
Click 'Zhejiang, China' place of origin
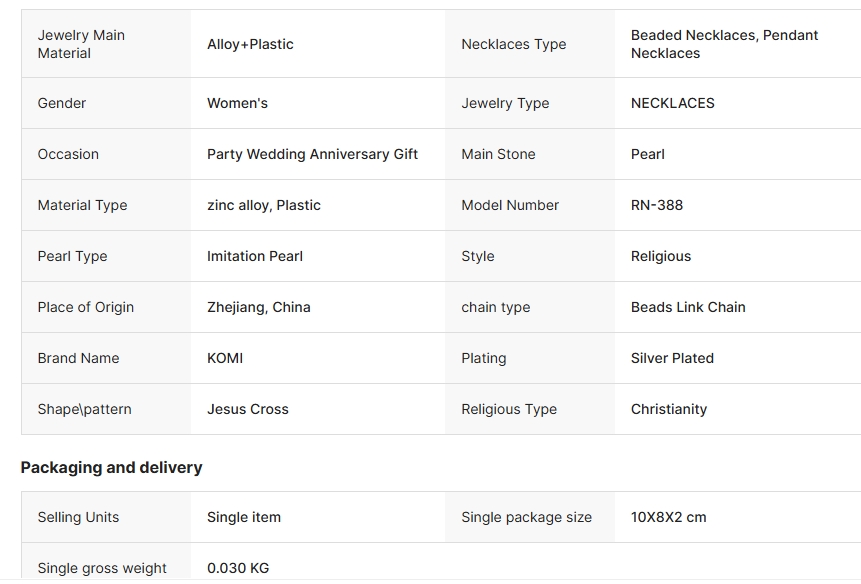(259, 307)
